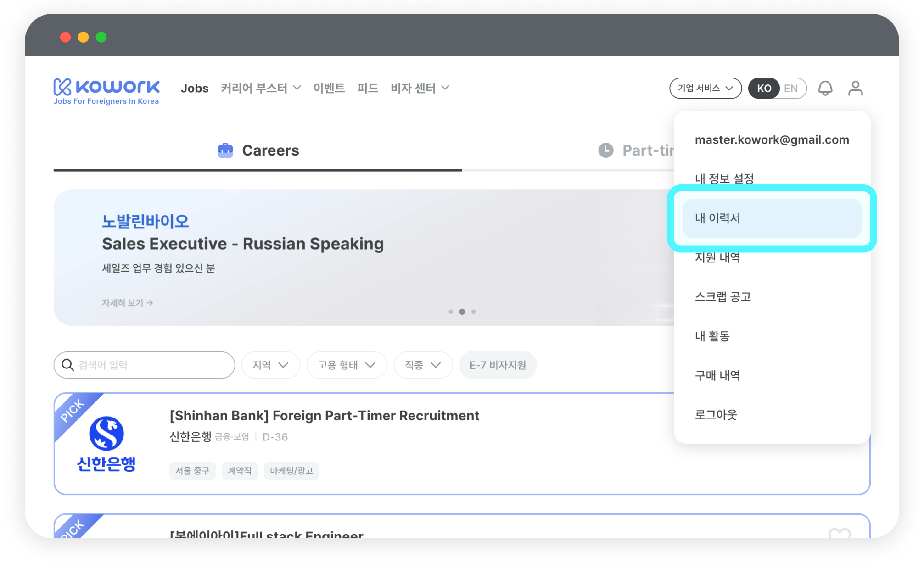Click the 신한은행 company name text
Screen dimensions: 924x574
coord(190,437)
